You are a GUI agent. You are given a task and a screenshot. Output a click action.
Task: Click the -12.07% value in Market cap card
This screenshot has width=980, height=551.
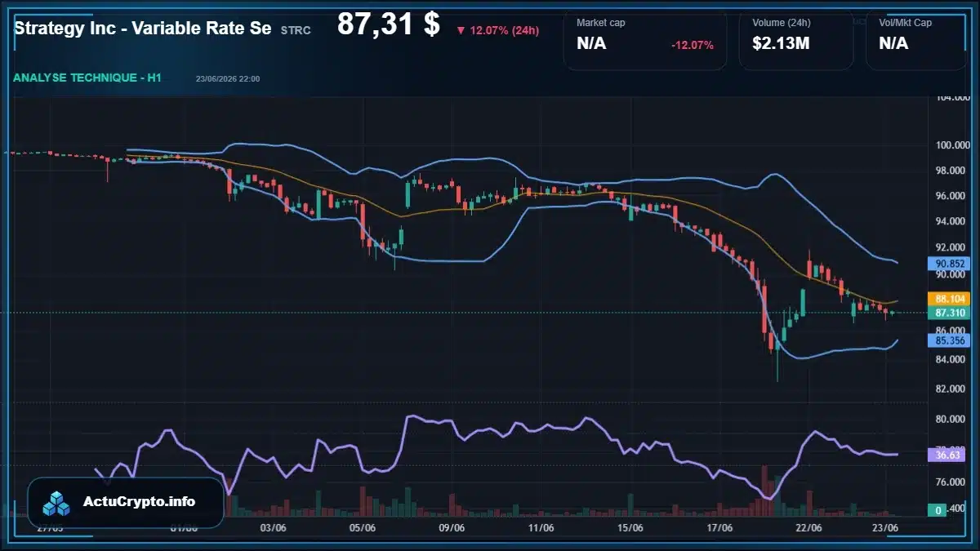point(692,45)
